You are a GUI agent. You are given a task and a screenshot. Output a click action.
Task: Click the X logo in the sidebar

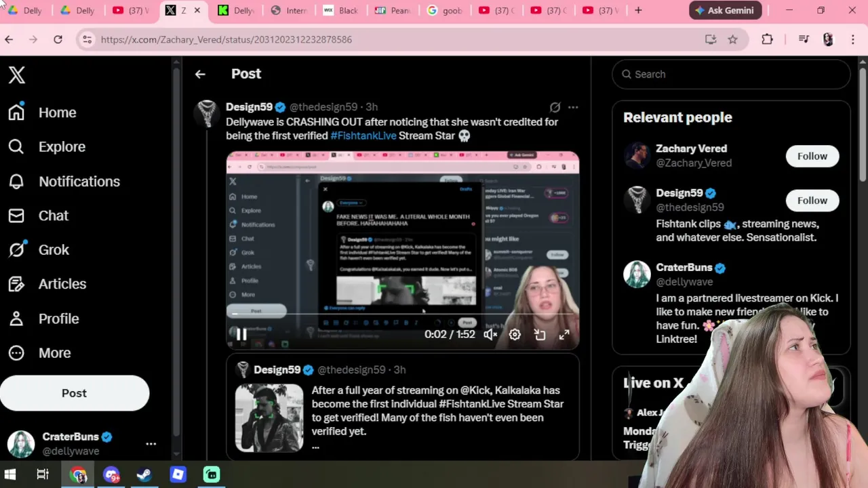click(x=17, y=75)
